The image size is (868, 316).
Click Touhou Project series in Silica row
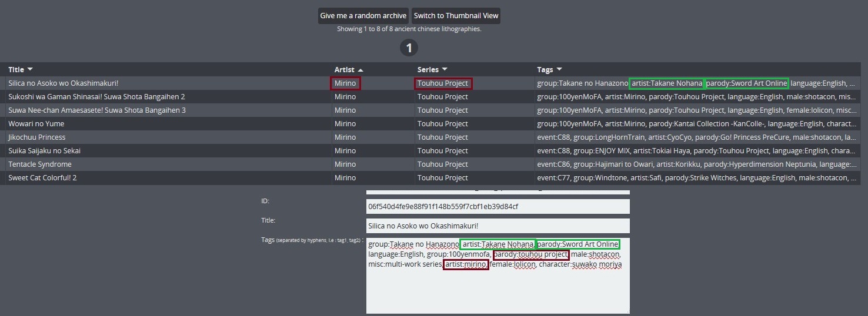pos(443,83)
